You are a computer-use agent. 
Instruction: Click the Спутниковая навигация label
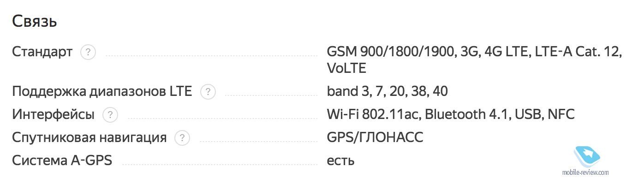point(89,137)
